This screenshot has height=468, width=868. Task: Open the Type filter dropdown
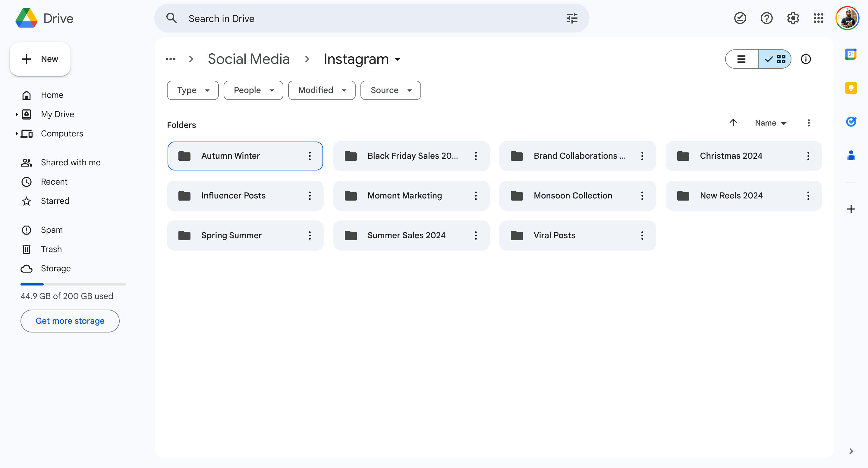point(193,90)
